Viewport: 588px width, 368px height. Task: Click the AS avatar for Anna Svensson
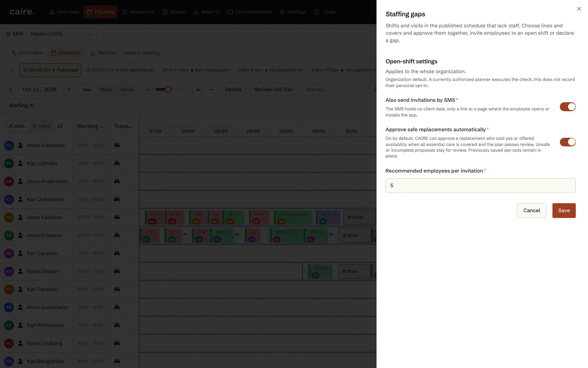click(x=9, y=145)
